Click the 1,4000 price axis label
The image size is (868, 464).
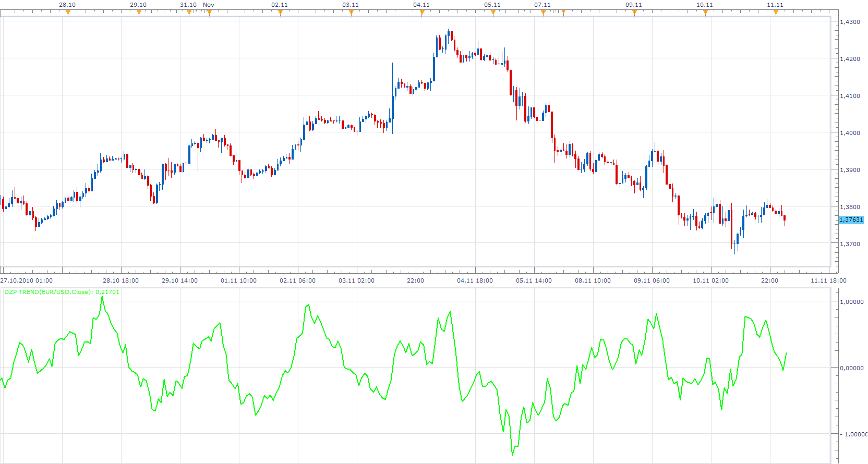[850, 133]
